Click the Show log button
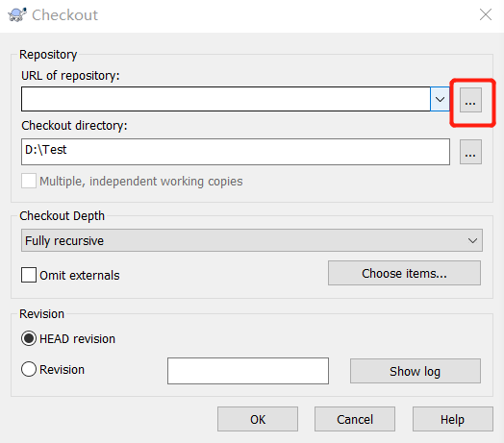The image size is (504, 443). click(x=416, y=371)
